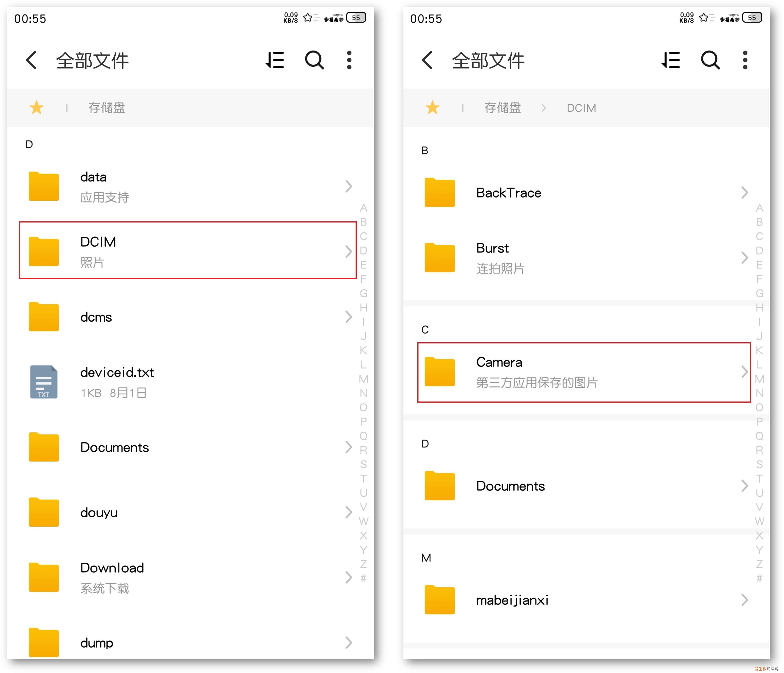The image size is (784, 673).
Task: Expand the Burst folder chevron
Action: click(745, 258)
